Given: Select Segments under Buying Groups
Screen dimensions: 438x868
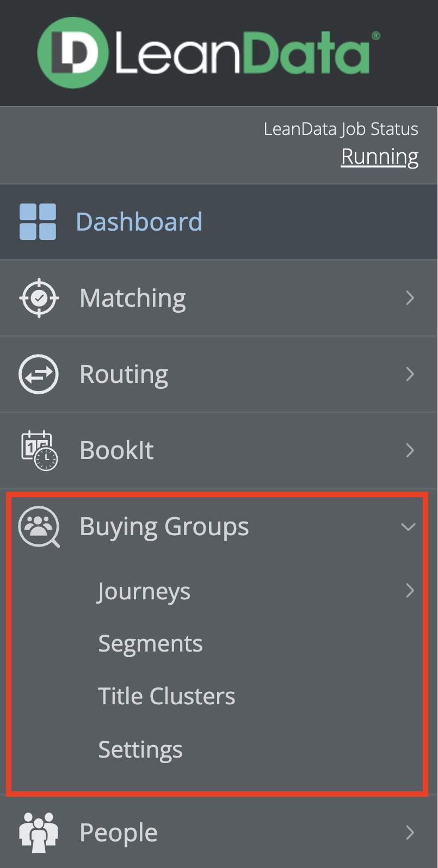Looking at the screenshot, I should coord(150,643).
